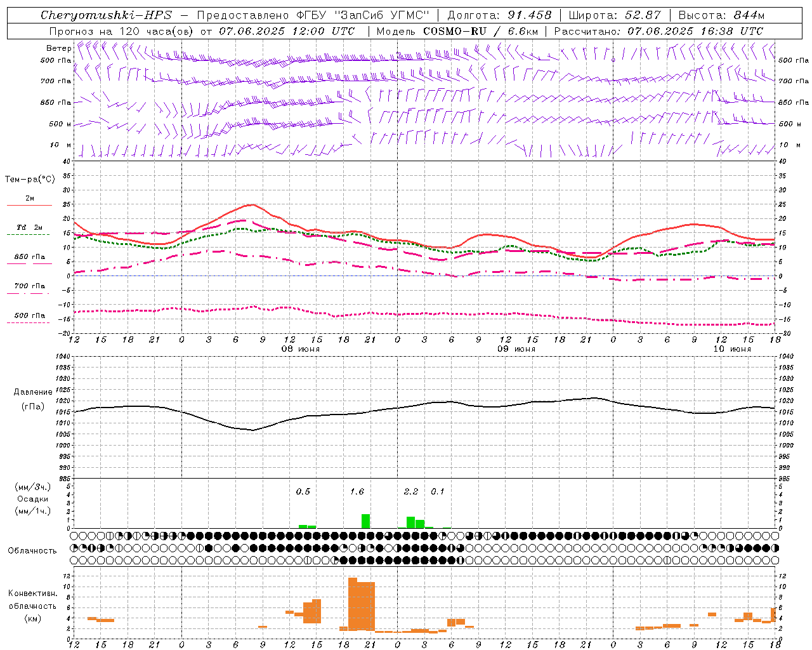812x650 pixels.
Task: Click the "Тем-ра(°C)" axis title
Action: tap(30, 180)
